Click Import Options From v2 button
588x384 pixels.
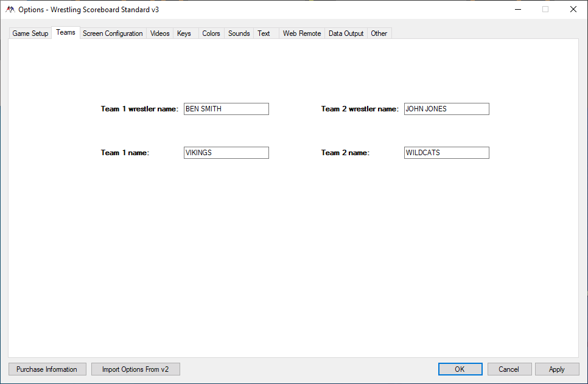coord(135,369)
